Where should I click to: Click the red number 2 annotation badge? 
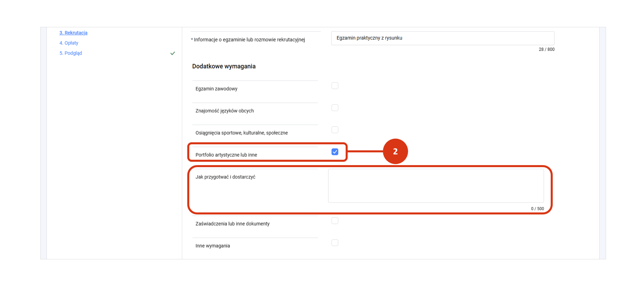click(x=395, y=151)
